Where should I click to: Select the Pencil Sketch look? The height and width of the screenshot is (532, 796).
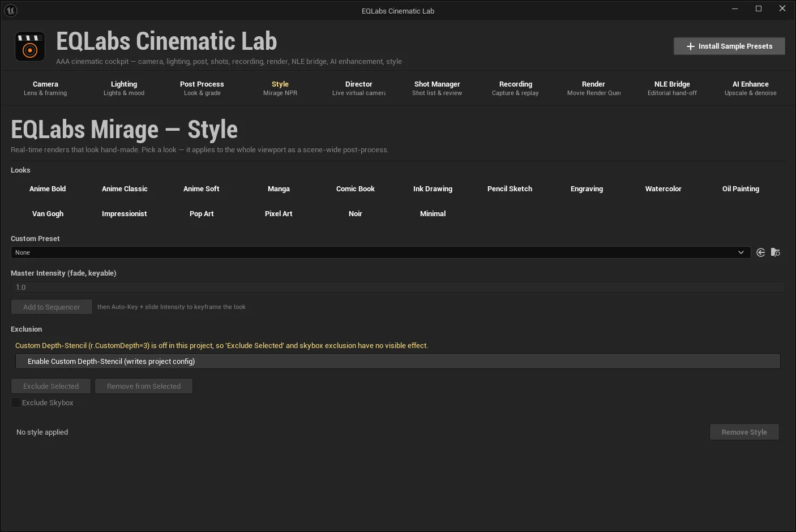click(510, 189)
